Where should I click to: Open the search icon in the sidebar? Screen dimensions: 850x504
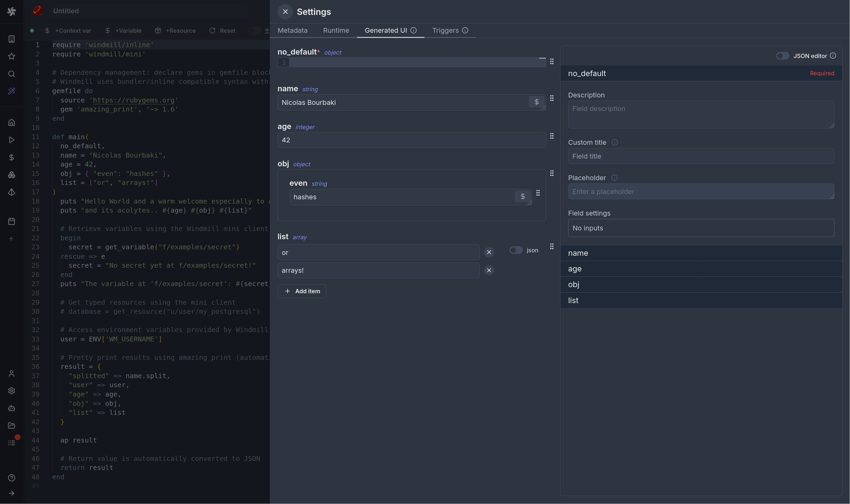tap(11, 74)
